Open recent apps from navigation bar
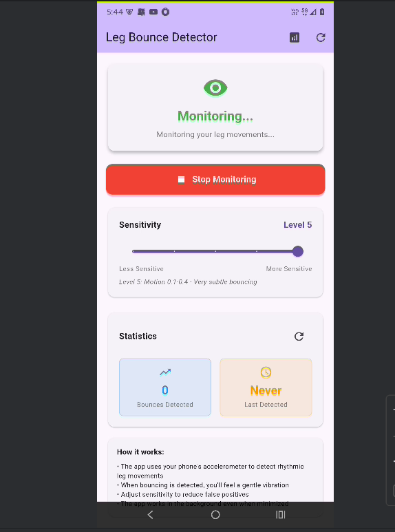 [281, 515]
